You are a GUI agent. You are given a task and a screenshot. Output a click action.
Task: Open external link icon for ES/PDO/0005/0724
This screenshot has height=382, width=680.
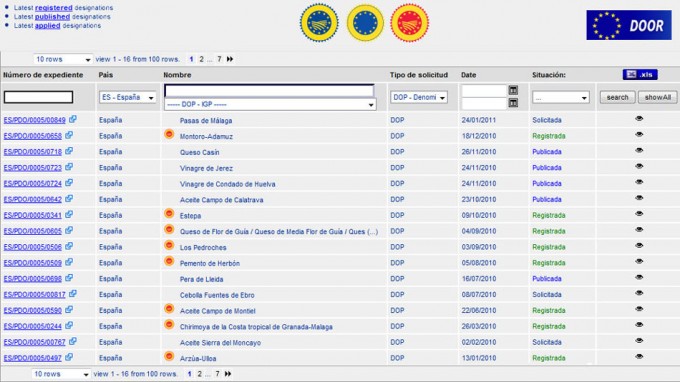tap(69, 183)
